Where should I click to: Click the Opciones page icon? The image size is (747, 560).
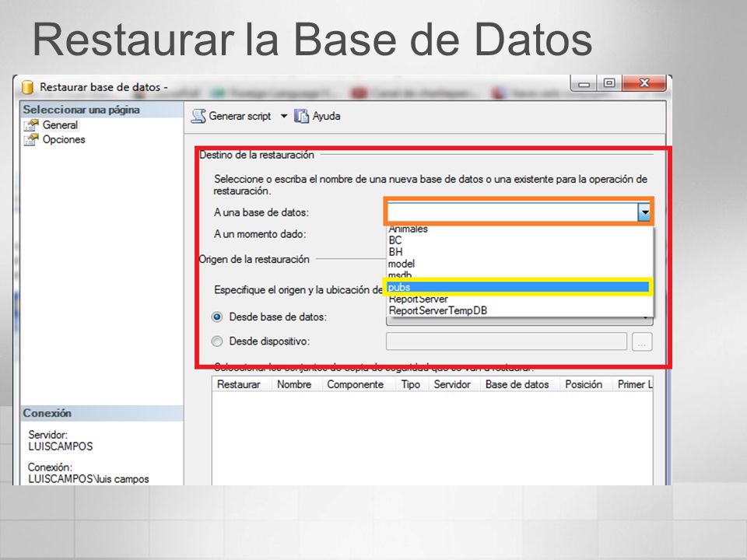(x=31, y=139)
